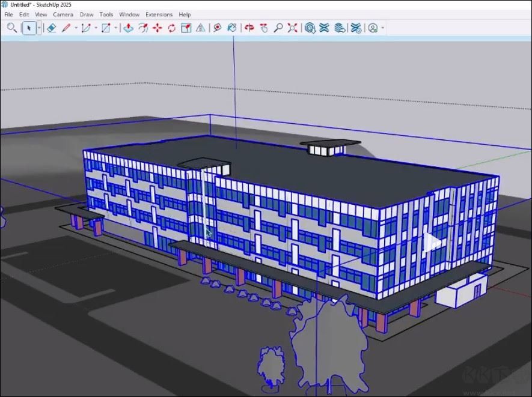This screenshot has width=532, height=397.
Task: Pick the Scale tool
Action: pos(186,28)
